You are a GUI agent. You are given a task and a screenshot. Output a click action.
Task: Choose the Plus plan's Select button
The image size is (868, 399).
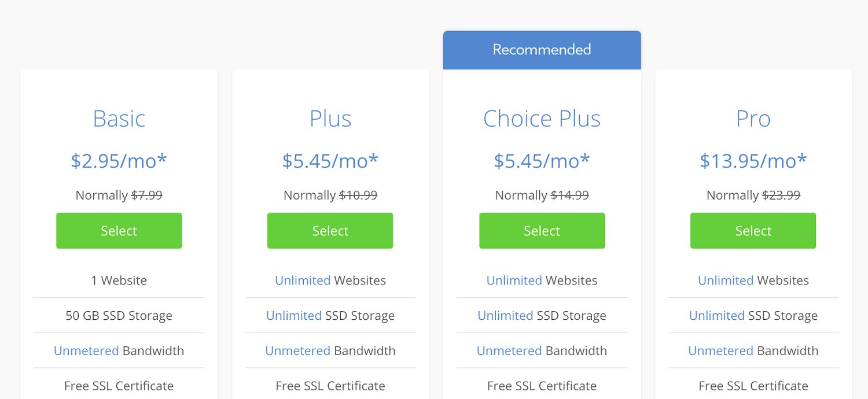click(x=330, y=231)
